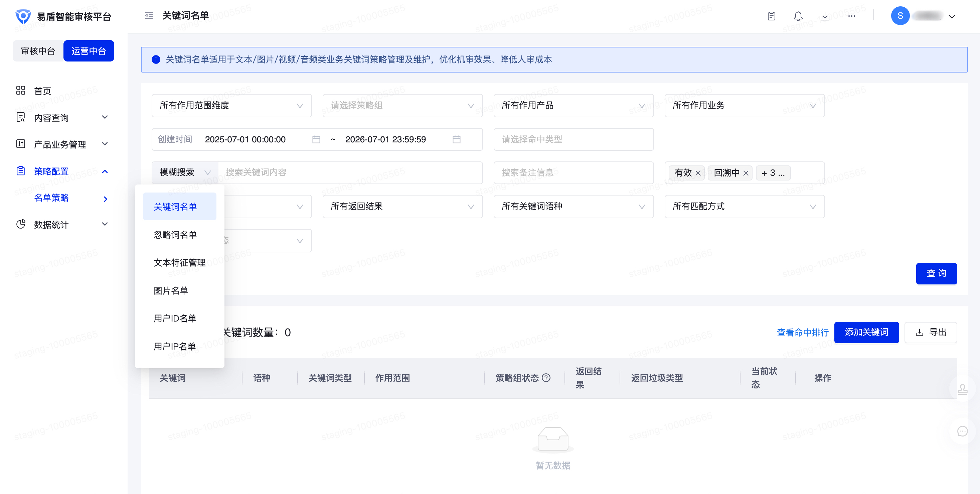Click the 策略组状态 help question icon
Image resolution: width=980 pixels, height=494 pixels.
(546, 378)
